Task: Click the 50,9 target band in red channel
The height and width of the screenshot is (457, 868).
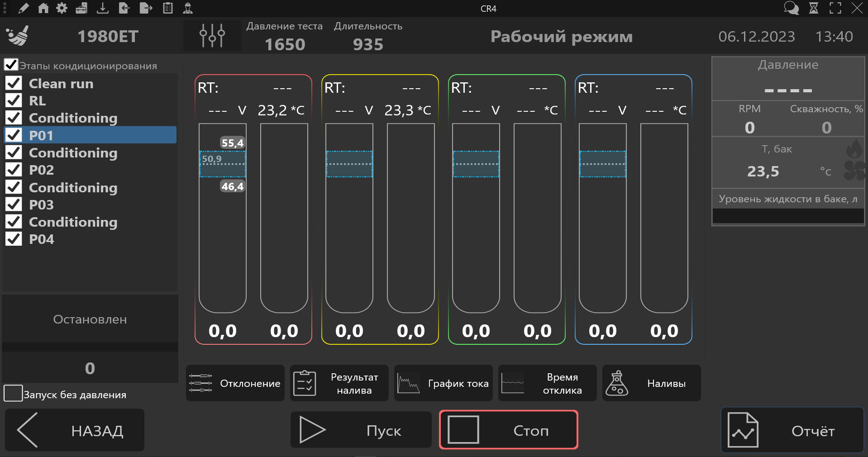Action: (223, 164)
